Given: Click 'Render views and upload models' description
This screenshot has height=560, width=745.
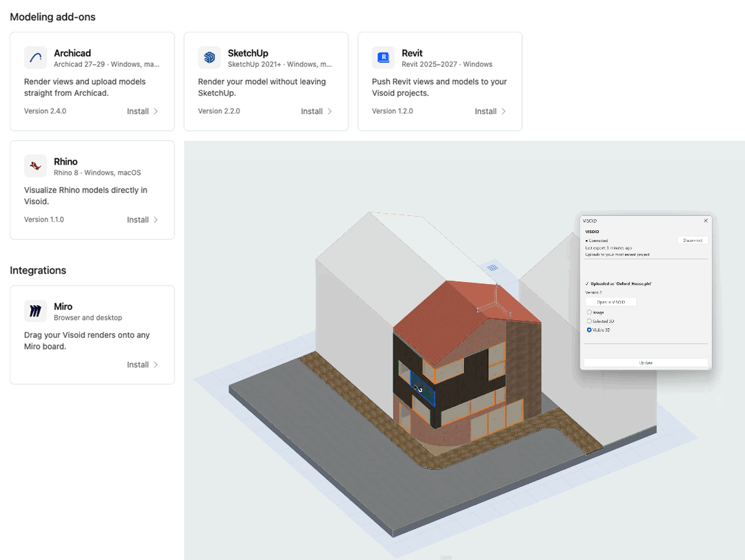Looking at the screenshot, I should 85,88.
